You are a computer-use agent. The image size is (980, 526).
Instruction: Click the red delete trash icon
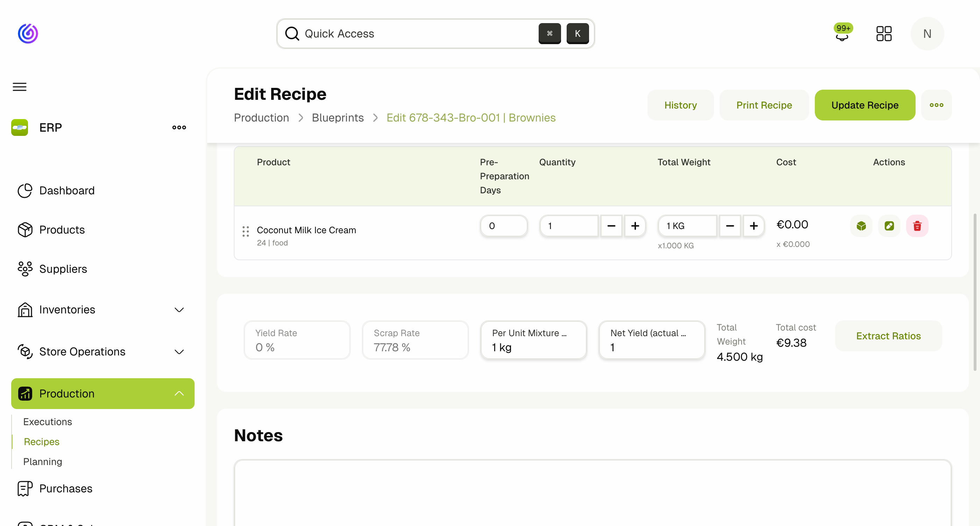(917, 226)
